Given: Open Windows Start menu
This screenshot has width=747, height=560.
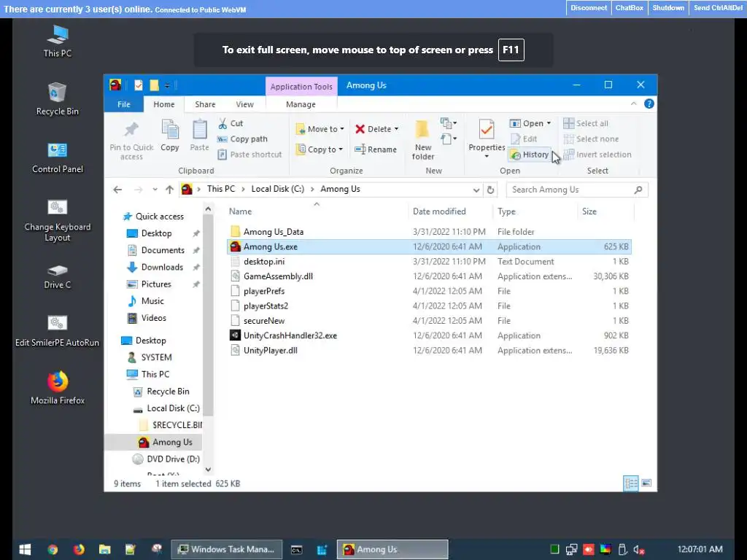Looking at the screenshot, I should click(25, 549).
